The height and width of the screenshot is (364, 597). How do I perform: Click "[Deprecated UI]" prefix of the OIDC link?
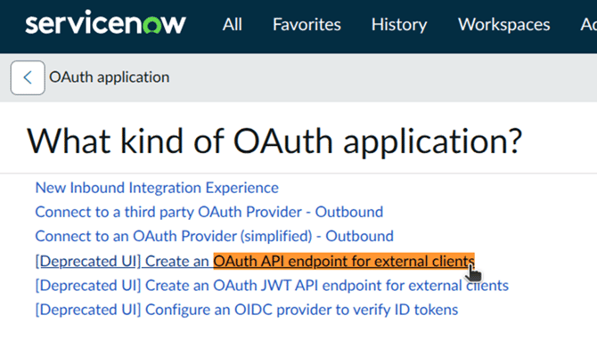tap(87, 310)
